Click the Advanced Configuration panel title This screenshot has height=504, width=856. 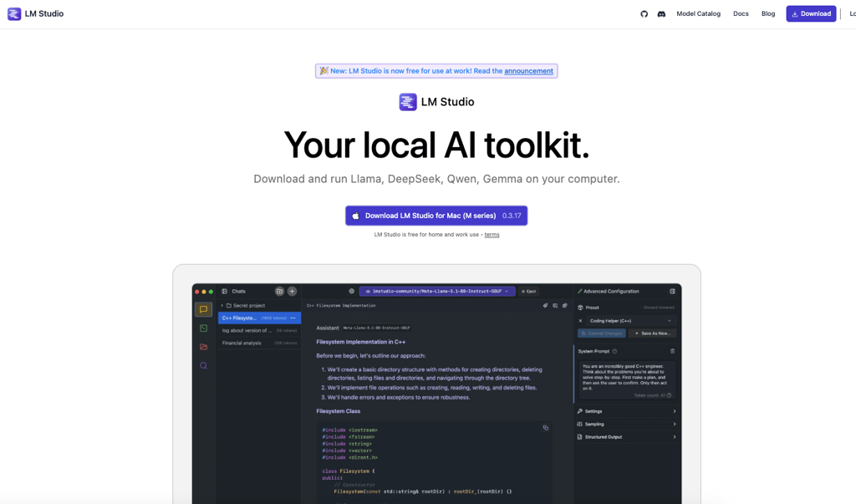611,292
